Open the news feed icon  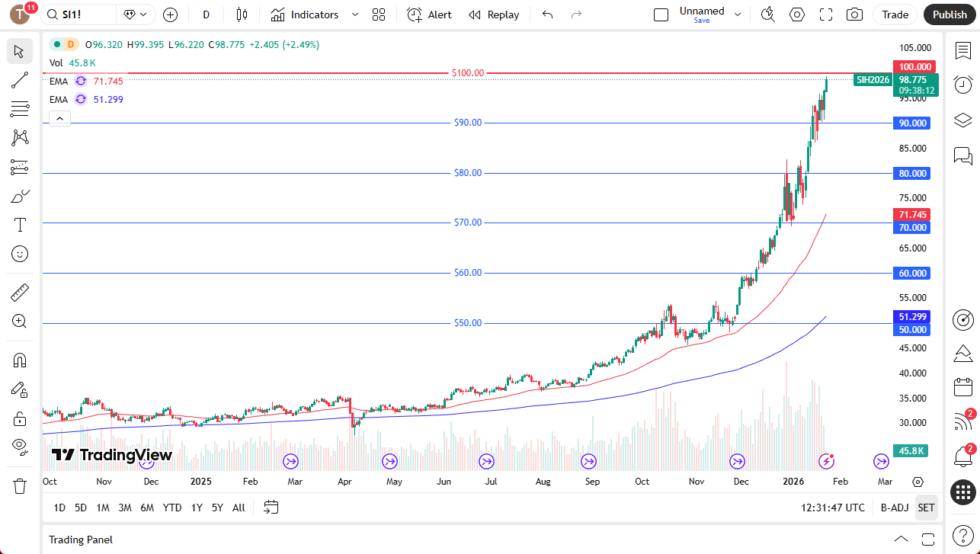pyautogui.click(x=963, y=421)
